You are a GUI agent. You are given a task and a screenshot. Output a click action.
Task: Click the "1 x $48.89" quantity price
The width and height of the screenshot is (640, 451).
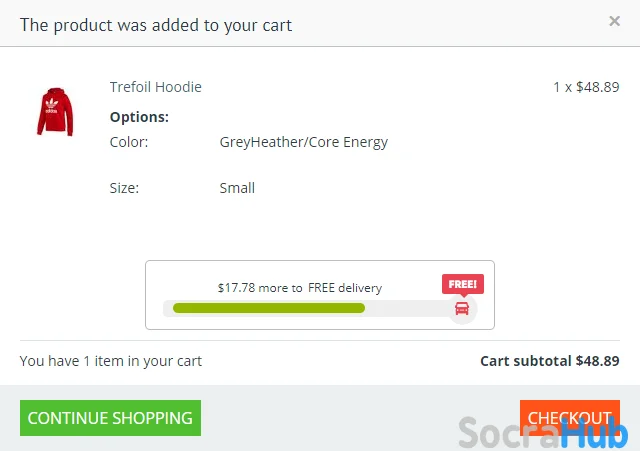point(586,87)
